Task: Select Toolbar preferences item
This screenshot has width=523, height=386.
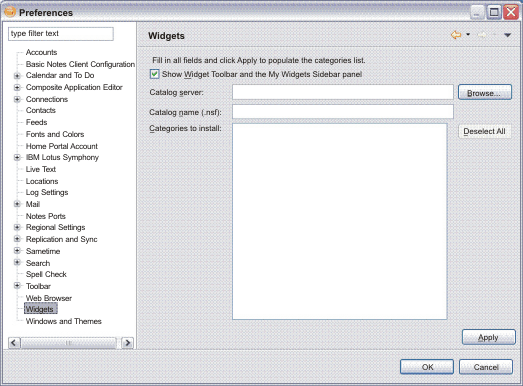Action: coord(38,286)
